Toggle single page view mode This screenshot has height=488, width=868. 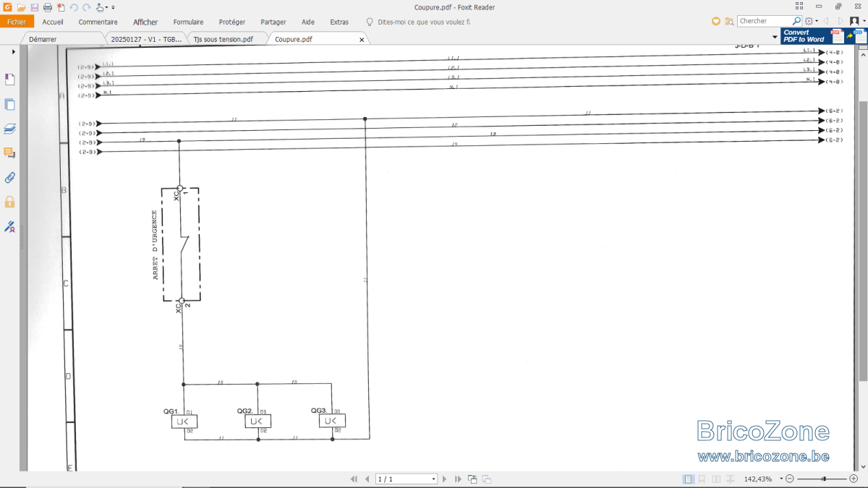click(x=688, y=479)
